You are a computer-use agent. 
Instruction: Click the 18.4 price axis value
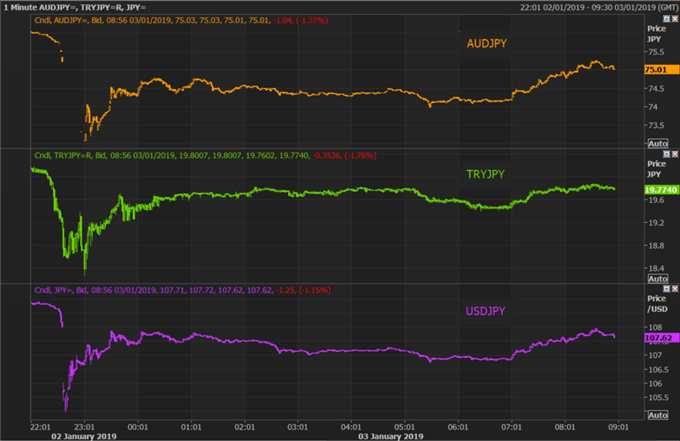click(x=656, y=268)
